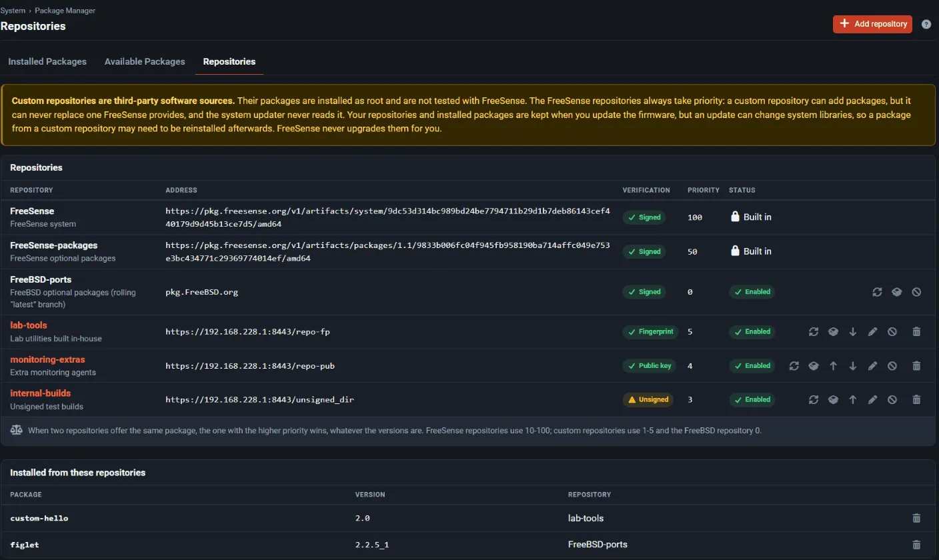939x560 pixels.
Task: Uninstall the figlet package
Action: 916,545
